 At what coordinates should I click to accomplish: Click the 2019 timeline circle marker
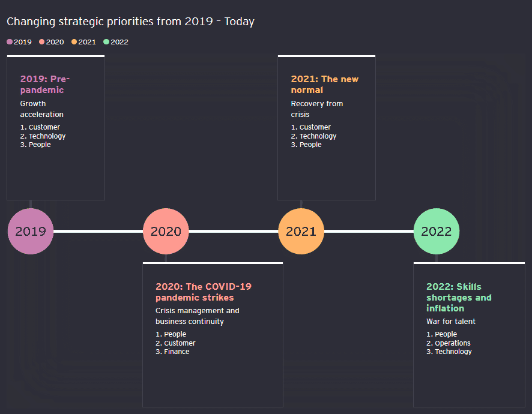31,231
